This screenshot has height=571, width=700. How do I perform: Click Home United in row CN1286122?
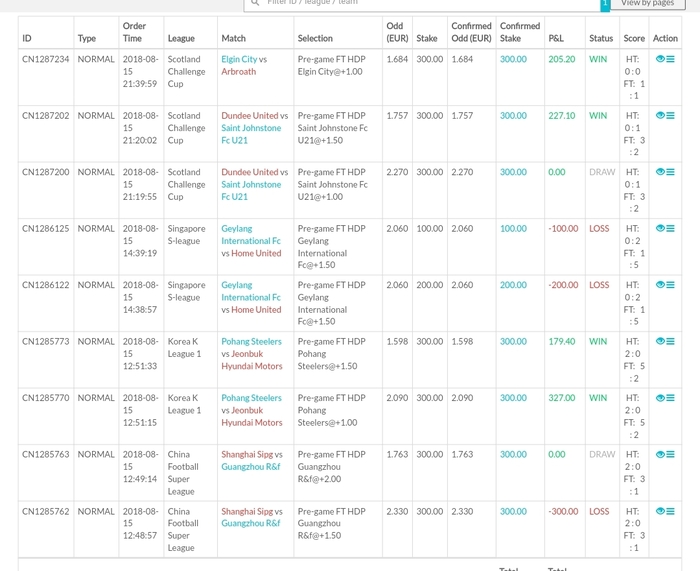[256, 310]
